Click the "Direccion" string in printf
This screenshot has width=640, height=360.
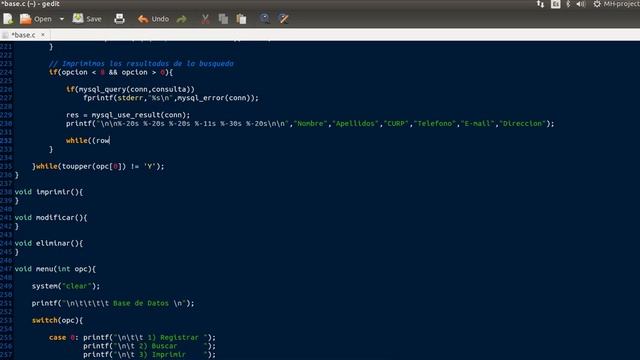point(523,124)
